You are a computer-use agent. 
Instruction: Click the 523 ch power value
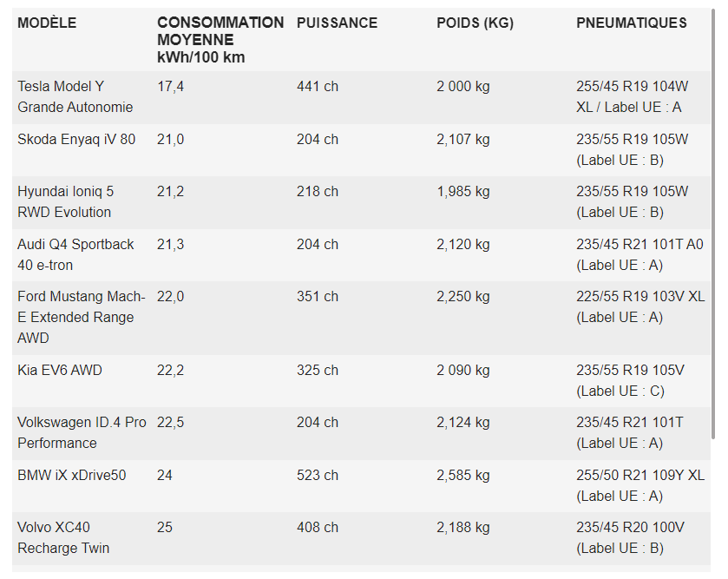pos(318,475)
